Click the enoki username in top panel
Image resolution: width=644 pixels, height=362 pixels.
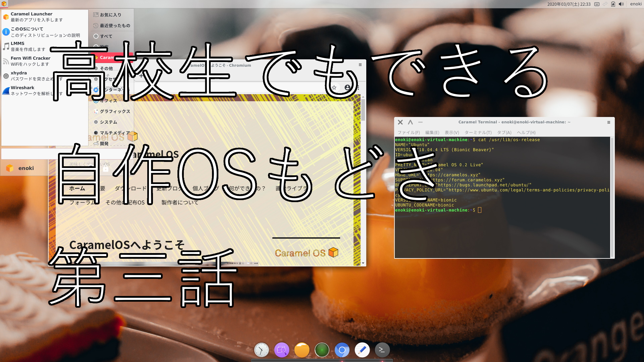coord(636,4)
